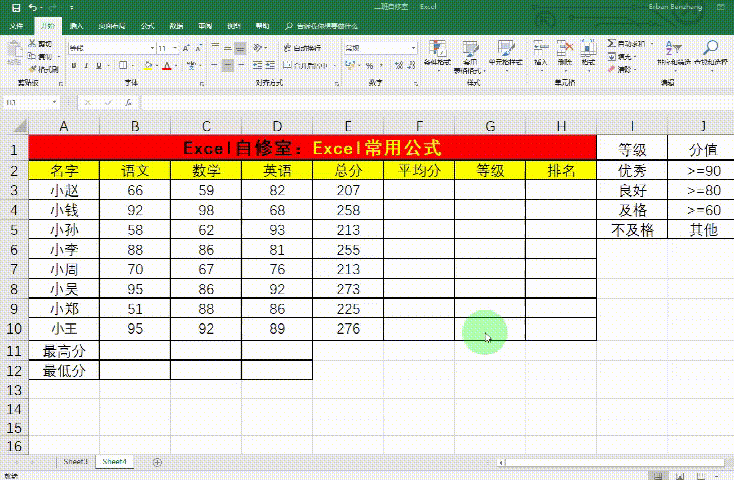Toggle Bold formatting
734x480 pixels.
pyautogui.click(x=73, y=66)
